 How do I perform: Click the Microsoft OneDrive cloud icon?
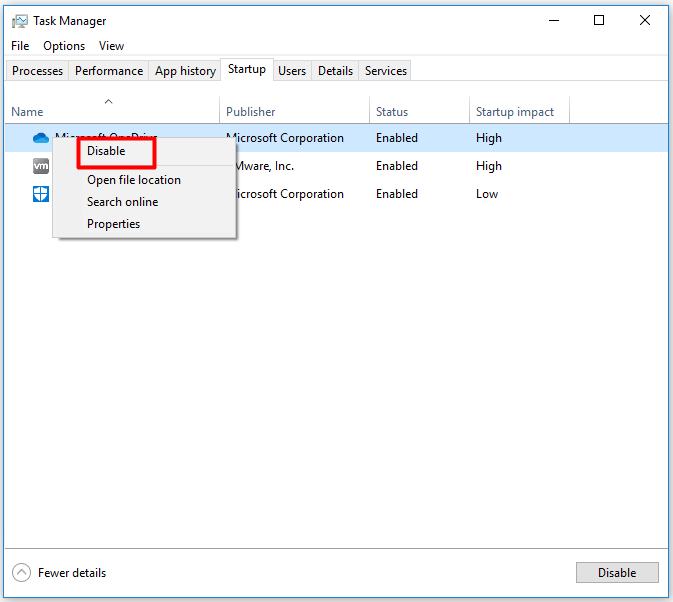click(x=41, y=138)
